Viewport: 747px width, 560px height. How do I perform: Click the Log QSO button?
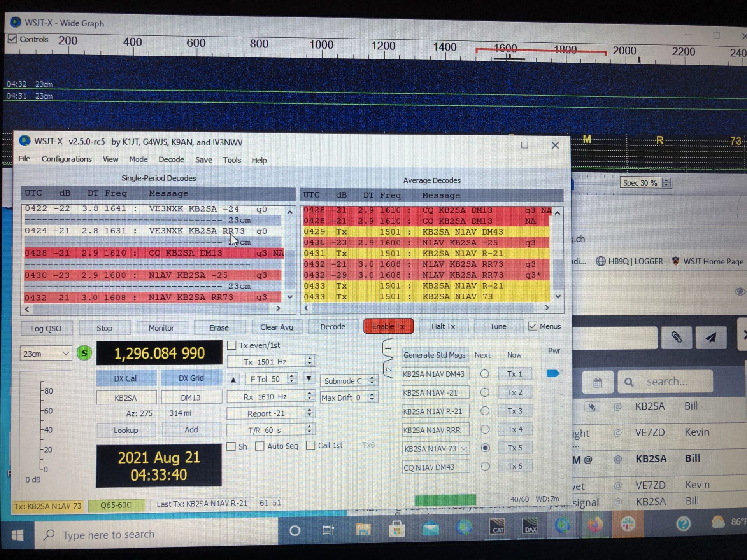(46, 328)
